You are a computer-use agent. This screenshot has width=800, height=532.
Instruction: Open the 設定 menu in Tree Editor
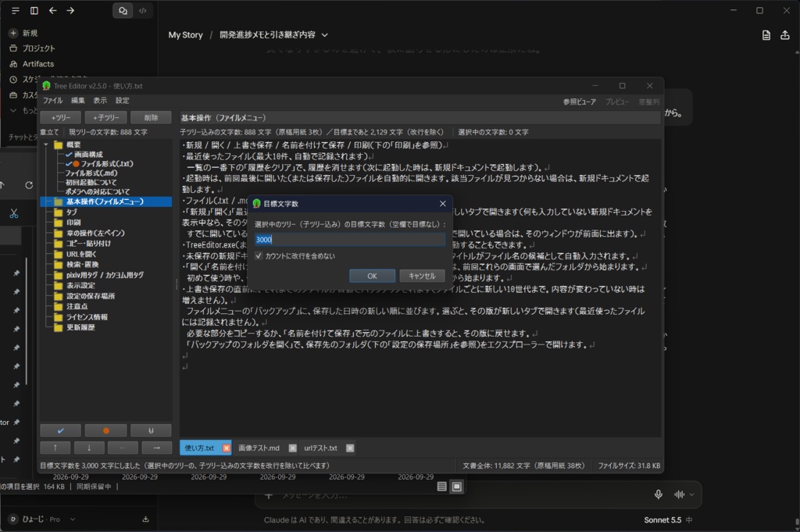click(123, 101)
